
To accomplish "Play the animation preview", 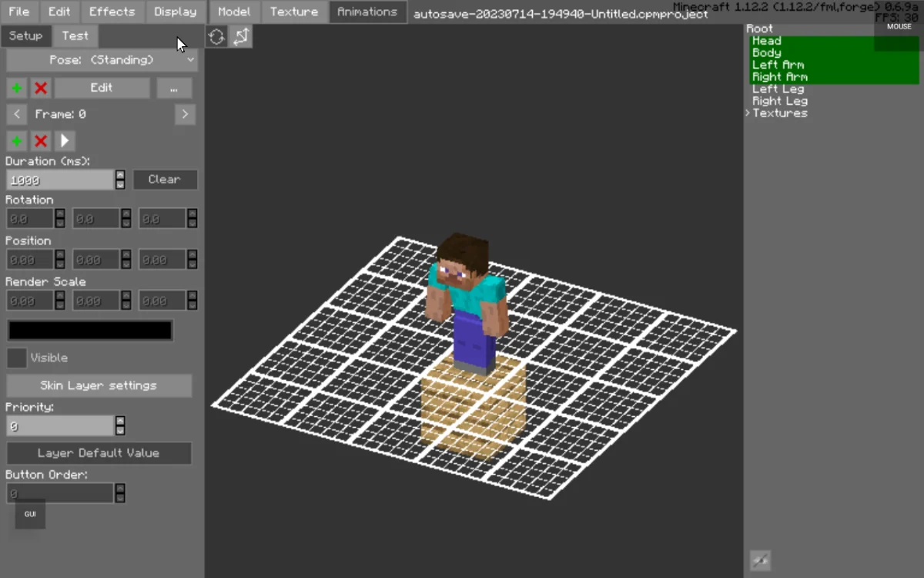I will 65,141.
